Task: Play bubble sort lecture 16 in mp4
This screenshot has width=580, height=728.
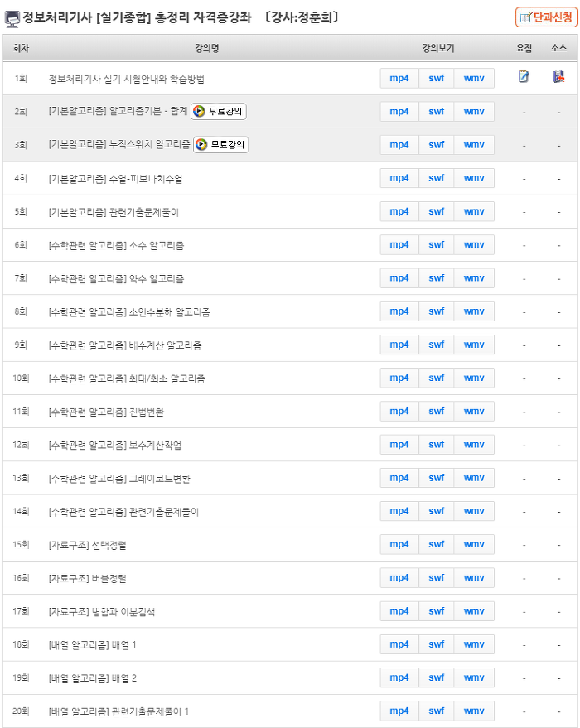Action: tap(399, 578)
